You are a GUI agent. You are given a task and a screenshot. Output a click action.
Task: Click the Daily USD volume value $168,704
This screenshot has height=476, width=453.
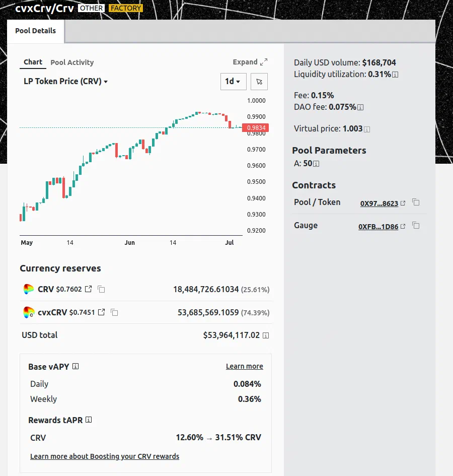379,62
